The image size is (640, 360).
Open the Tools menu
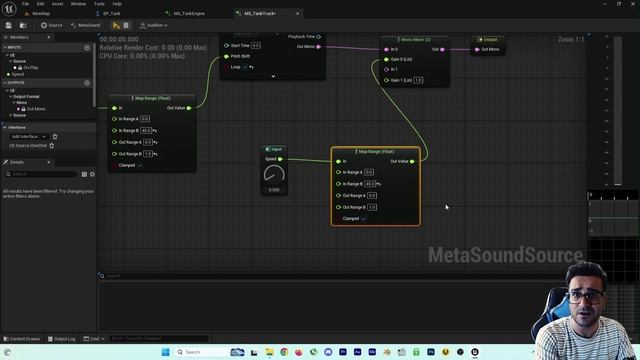[99, 4]
